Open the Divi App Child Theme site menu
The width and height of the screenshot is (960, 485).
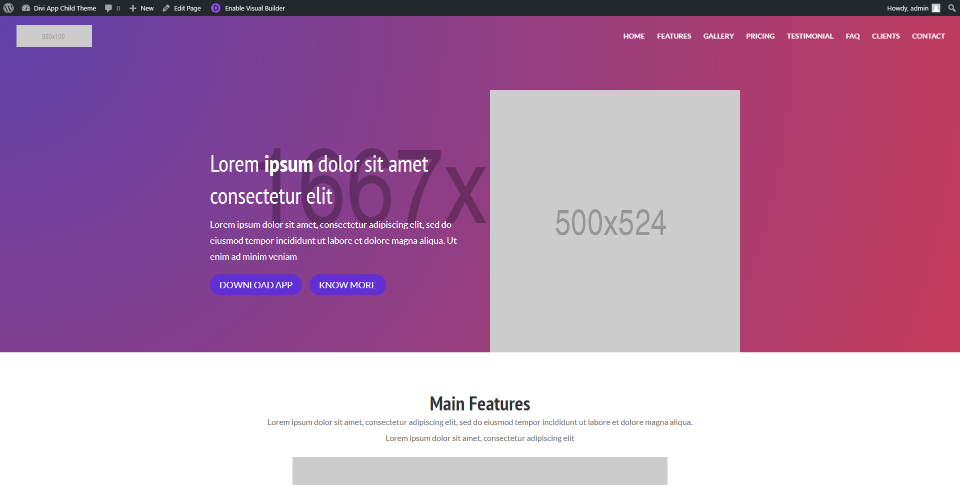[x=59, y=8]
